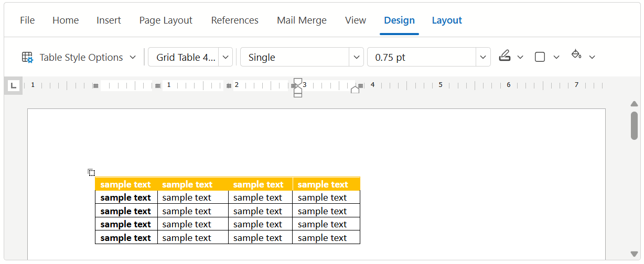Click bold 'sample text' in last row
This screenshot has height=264, width=644.
[x=125, y=238]
